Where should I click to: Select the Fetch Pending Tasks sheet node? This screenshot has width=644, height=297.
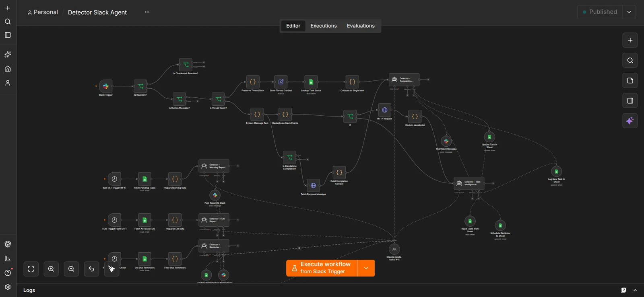(x=144, y=179)
